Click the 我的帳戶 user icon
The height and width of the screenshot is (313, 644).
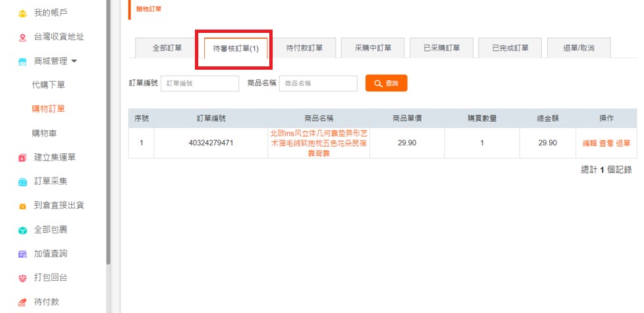(x=22, y=13)
